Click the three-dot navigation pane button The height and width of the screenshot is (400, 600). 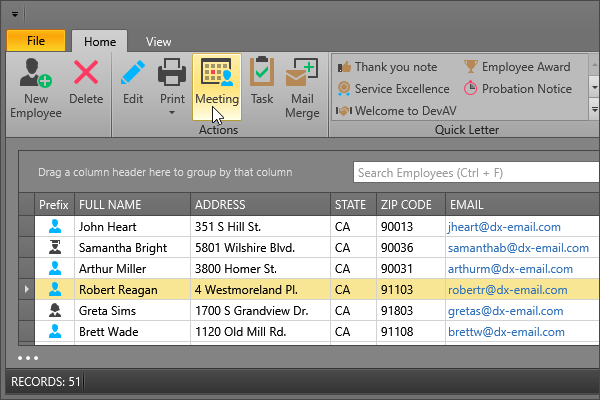(28, 358)
